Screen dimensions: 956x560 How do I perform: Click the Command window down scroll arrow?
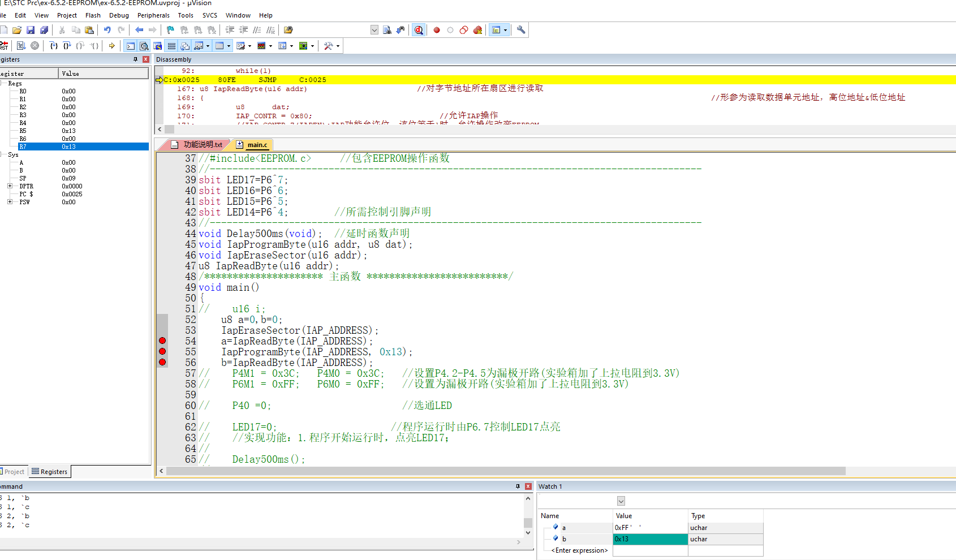tap(528, 532)
